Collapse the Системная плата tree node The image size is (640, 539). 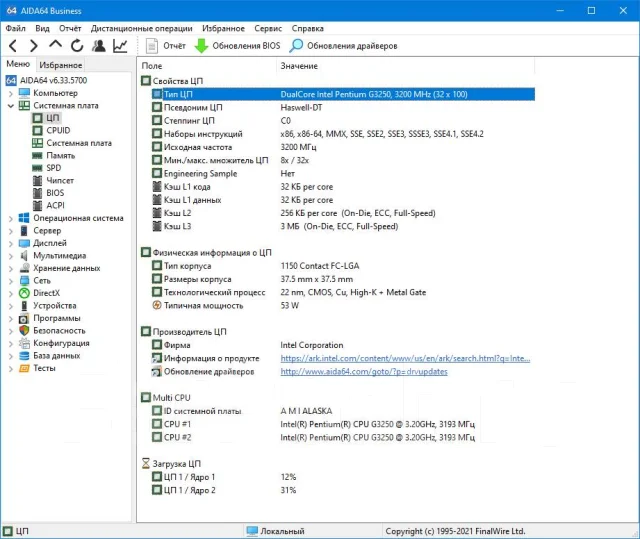point(11,106)
